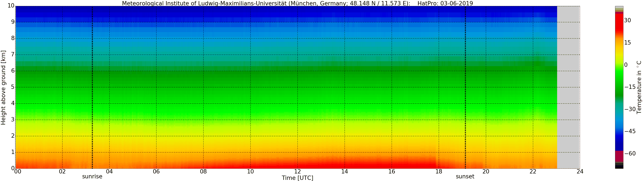The image size is (644, 182).
Task: Click the gray no-data area after 23 UTC
Action: click(568, 88)
